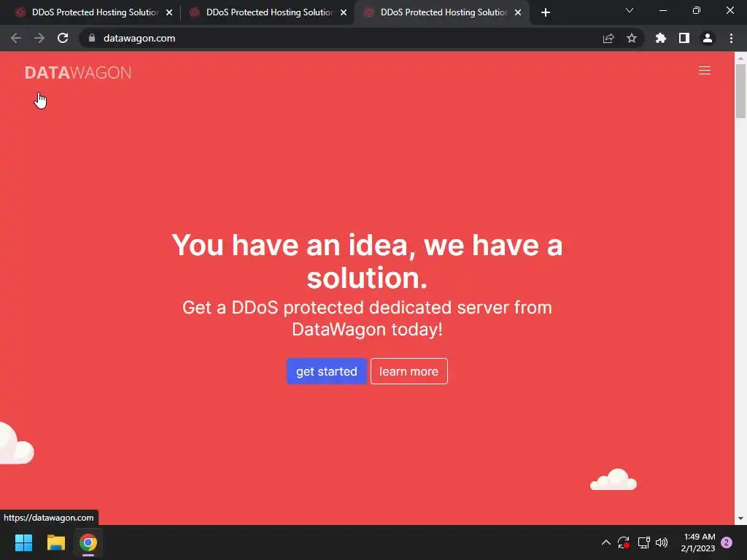The height and width of the screenshot is (560, 747).
Task: Click the page vertical scrollbar thumb
Action: click(x=740, y=90)
